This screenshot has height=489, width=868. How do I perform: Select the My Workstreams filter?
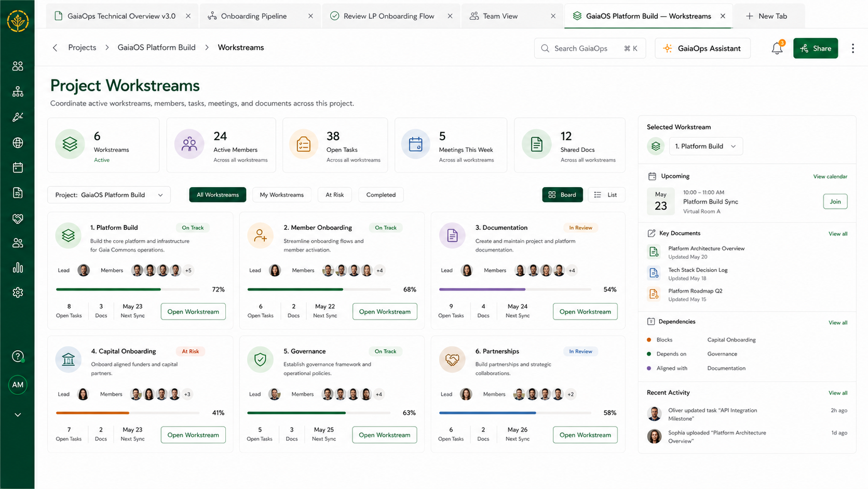[x=282, y=195]
